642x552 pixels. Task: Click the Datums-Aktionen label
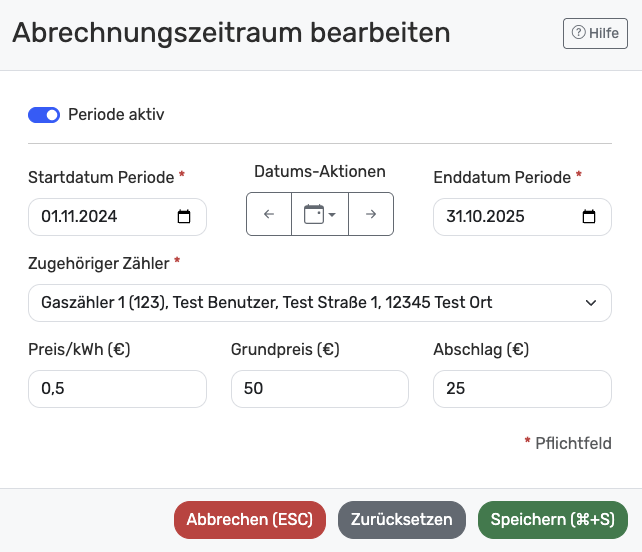(319, 172)
